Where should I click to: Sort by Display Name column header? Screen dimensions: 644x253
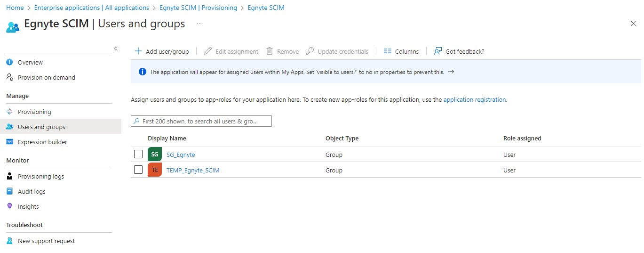pos(167,138)
